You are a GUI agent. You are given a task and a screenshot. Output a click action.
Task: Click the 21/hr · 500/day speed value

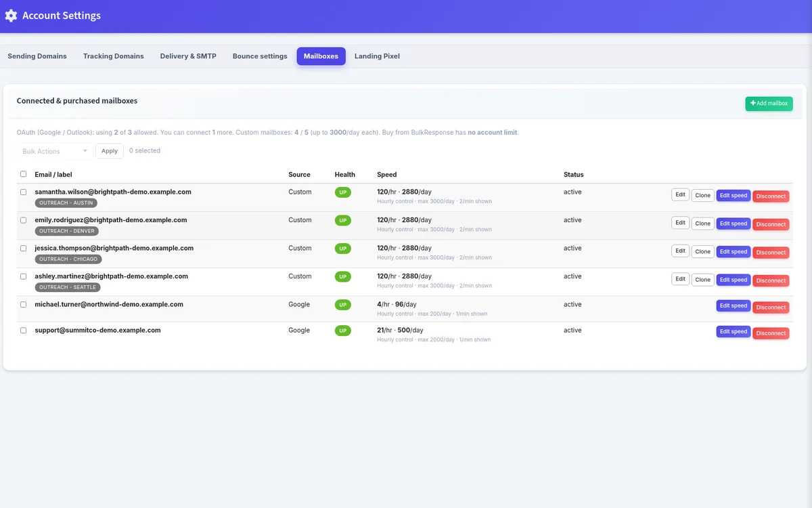click(400, 331)
